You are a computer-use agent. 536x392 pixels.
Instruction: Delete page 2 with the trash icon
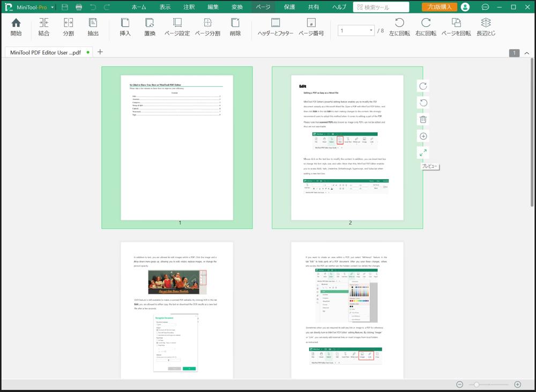(x=423, y=120)
